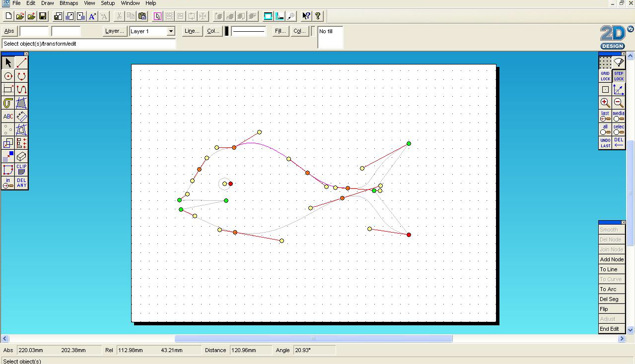The width and height of the screenshot is (635, 364).
Task: Toggle Step Lock off
Action: (x=619, y=75)
